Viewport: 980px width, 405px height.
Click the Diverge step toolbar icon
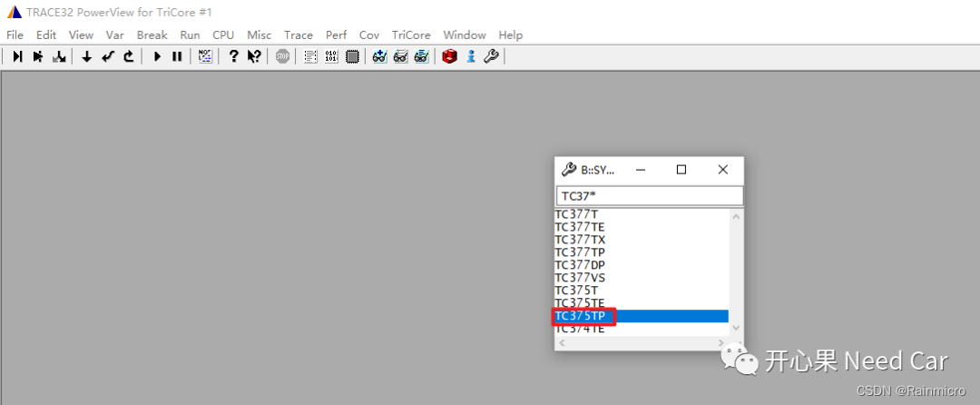[59, 57]
